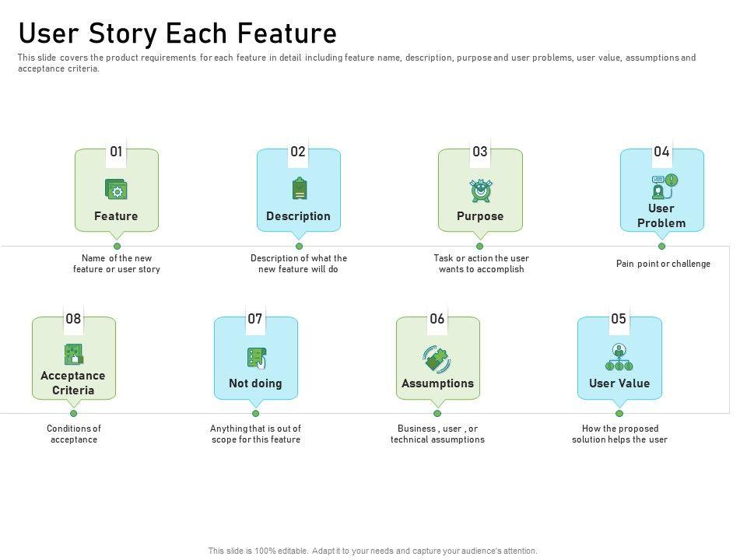Select the slide title User Story Each Feature
747x560 pixels.
tap(177, 33)
